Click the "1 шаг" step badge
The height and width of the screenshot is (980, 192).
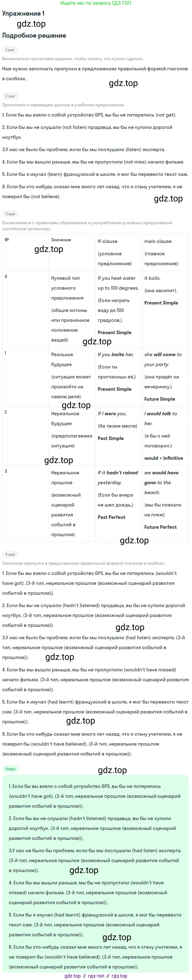point(10,50)
